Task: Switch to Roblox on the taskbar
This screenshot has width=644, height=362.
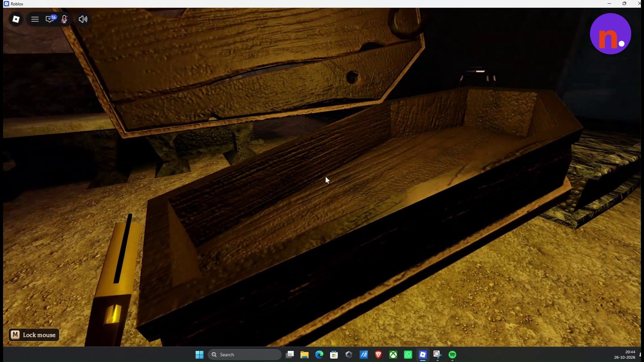Action: click(423, 355)
